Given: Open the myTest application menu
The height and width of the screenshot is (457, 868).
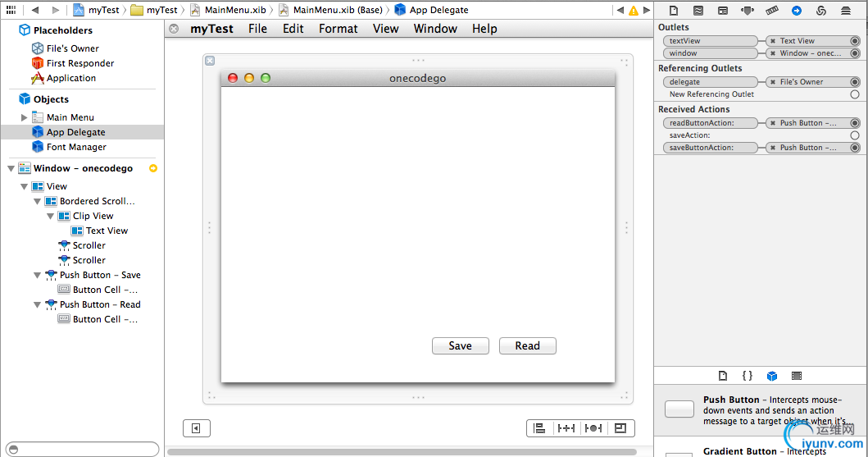Looking at the screenshot, I should pyautogui.click(x=212, y=29).
